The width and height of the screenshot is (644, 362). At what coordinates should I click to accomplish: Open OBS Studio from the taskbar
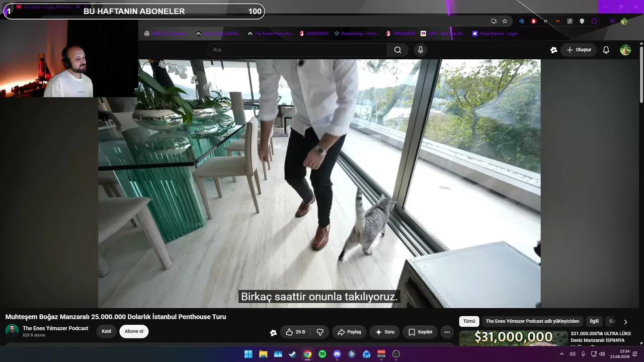click(x=396, y=354)
